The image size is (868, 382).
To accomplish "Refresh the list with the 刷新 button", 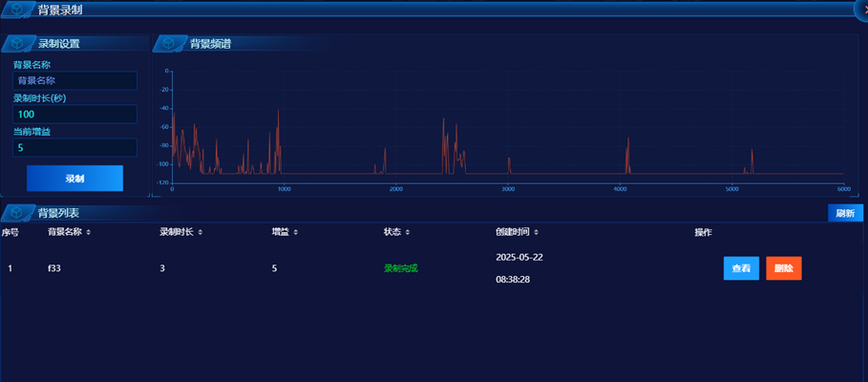I will (845, 213).
